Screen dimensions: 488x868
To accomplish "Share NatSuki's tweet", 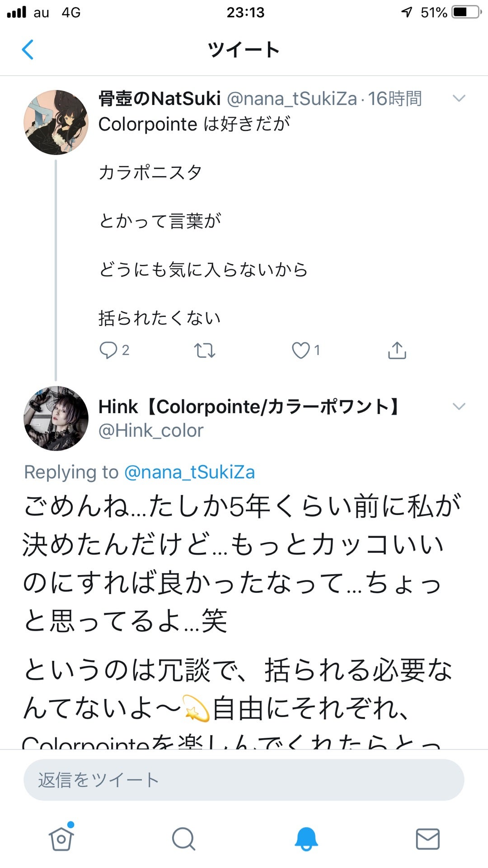I will (397, 350).
